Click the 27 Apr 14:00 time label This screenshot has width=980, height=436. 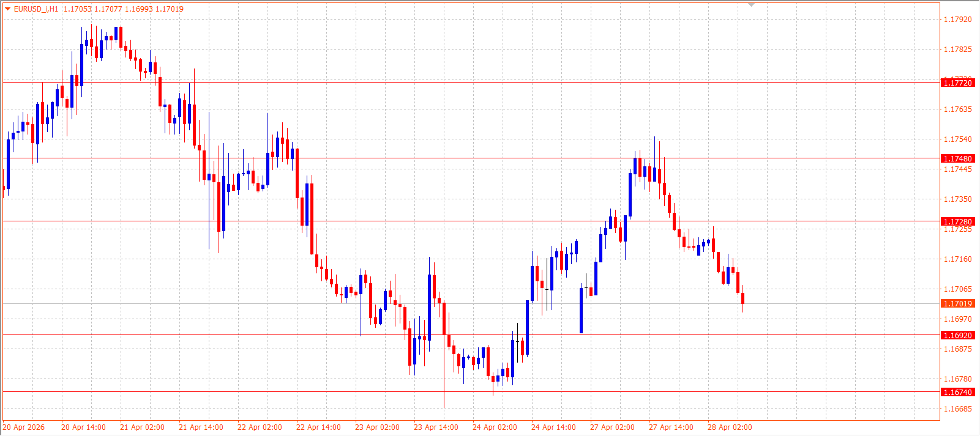click(671, 427)
